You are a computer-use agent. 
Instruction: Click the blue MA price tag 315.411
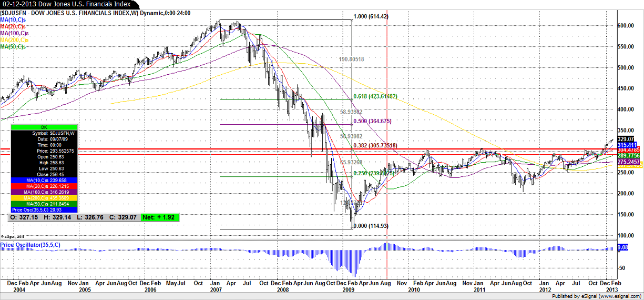pyautogui.click(x=628, y=144)
